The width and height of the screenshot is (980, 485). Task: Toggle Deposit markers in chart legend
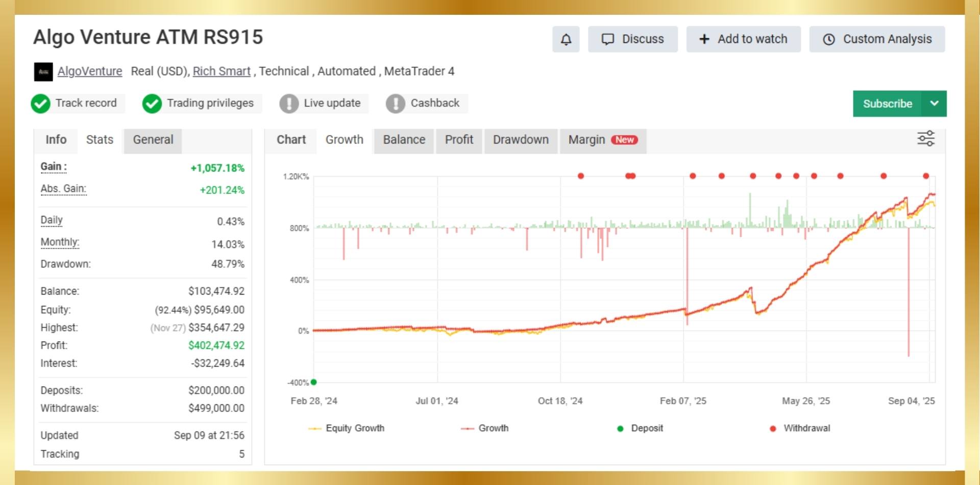(x=640, y=428)
